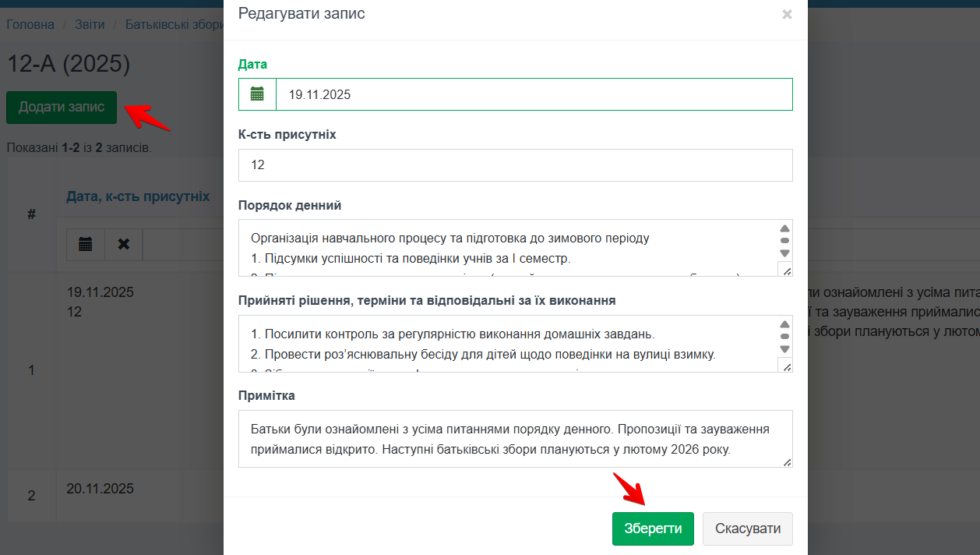Click the scrollbar thumb in Порядок денний textarea
Image resolution: width=980 pixels, height=555 pixels.
[784, 241]
